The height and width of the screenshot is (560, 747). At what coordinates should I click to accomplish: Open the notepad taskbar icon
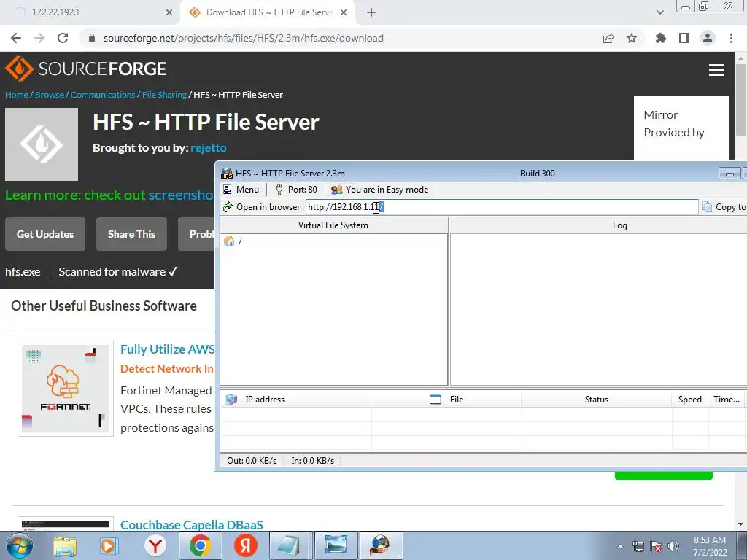(289, 545)
